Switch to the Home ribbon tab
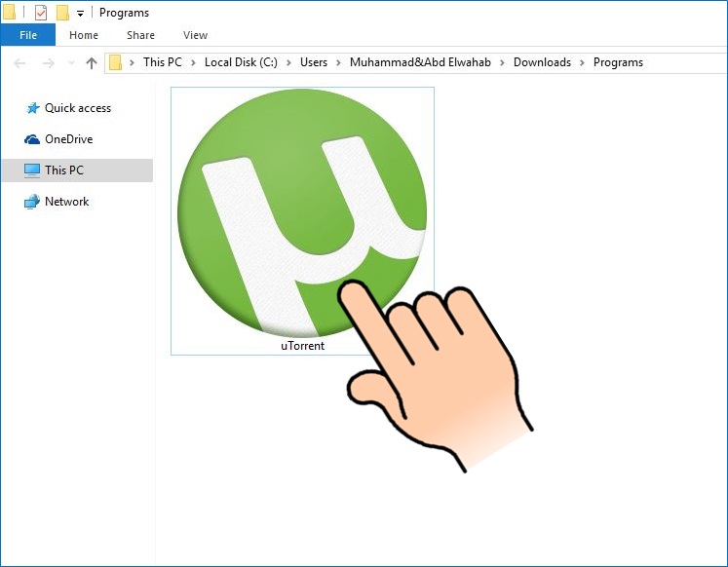The width and height of the screenshot is (728, 567). tap(84, 35)
